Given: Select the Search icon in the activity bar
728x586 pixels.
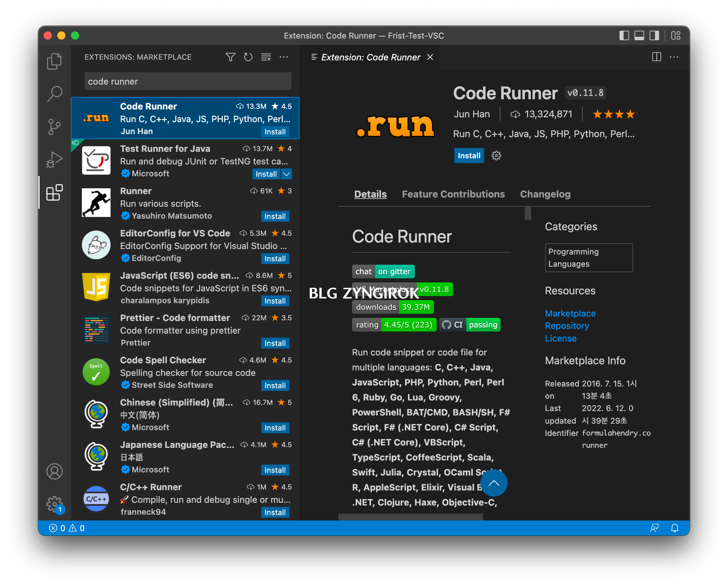Looking at the screenshot, I should pos(54,93).
